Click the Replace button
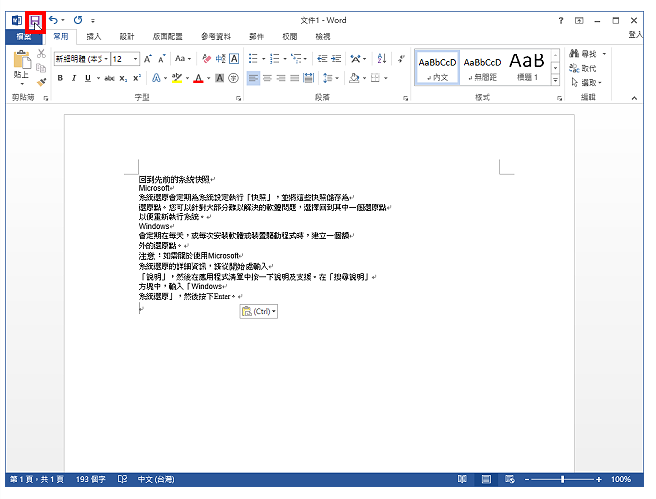Image resolution: width=656 pixels, height=499 pixels. coord(583,68)
